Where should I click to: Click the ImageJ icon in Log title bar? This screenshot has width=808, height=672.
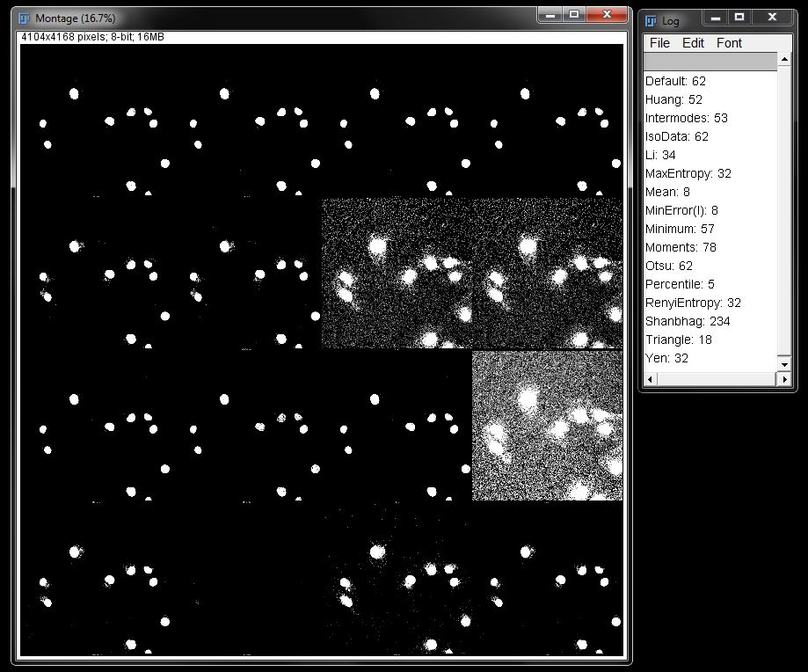(651, 19)
